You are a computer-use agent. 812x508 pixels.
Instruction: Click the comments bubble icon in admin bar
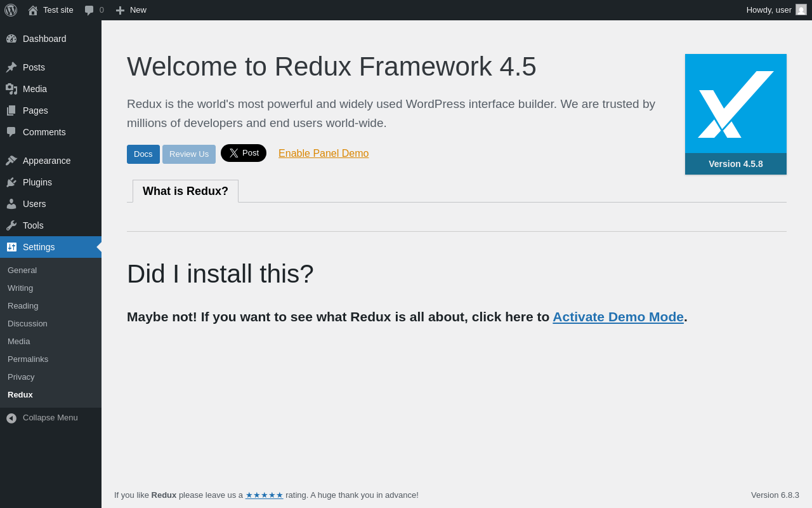[x=89, y=10]
